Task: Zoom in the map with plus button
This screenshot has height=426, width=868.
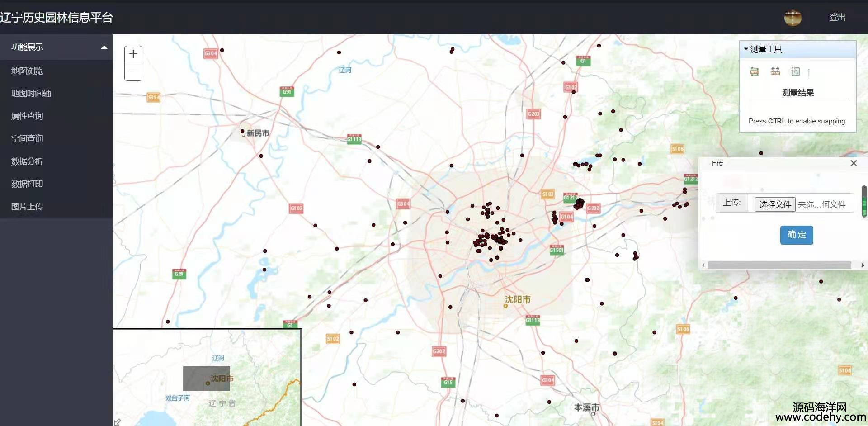Action: pos(133,54)
